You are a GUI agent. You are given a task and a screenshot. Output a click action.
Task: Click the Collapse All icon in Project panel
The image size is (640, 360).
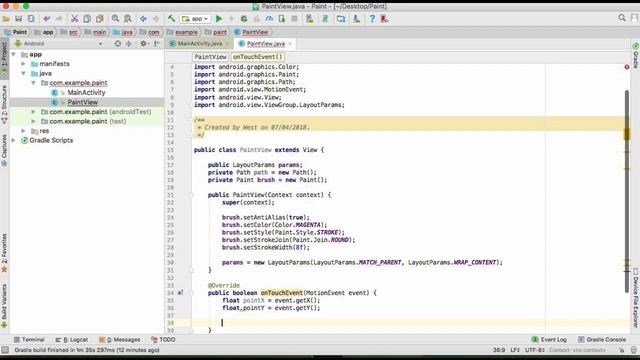coord(128,44)
